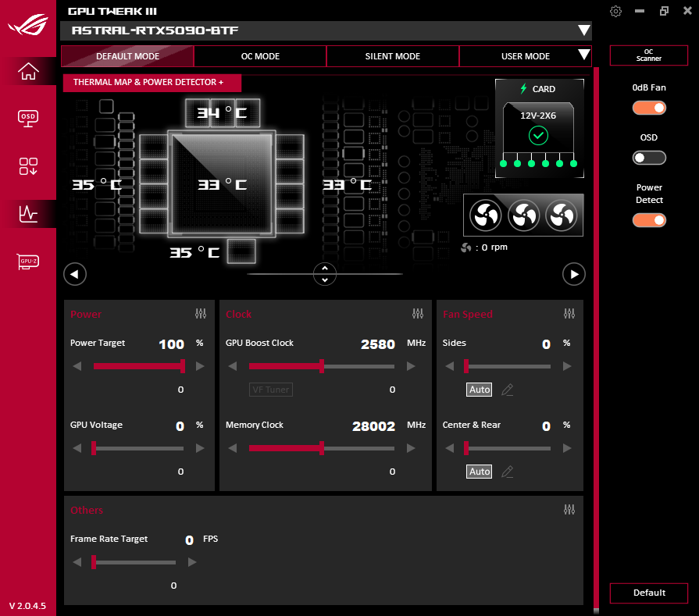699x616 pixels.
Task: Open Clock panel settings sliders icon
Action: pos(418,314)
